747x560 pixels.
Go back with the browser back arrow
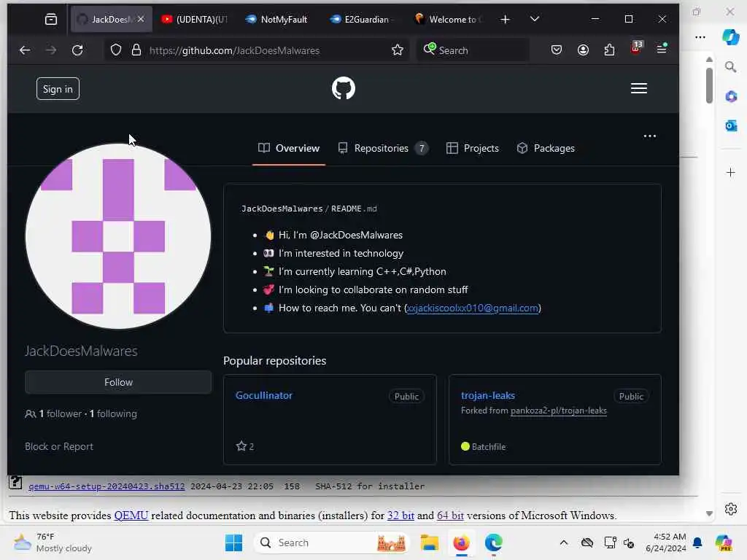point(25,50)
